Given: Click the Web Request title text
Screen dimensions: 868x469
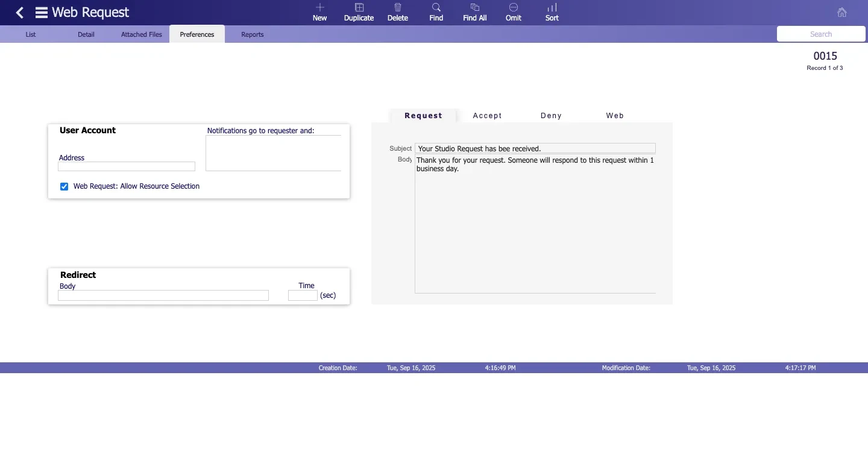Looking at the screenshot, I should point(90,12).
